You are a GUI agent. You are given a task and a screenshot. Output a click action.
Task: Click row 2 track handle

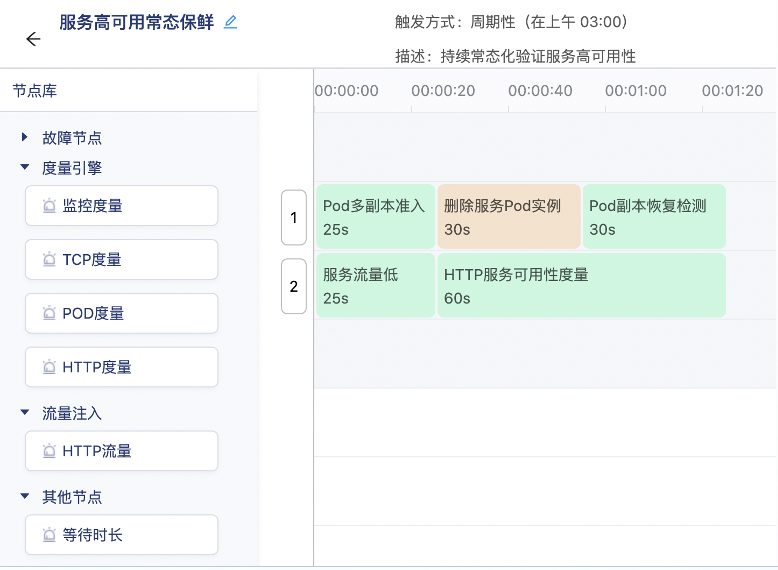294,287
